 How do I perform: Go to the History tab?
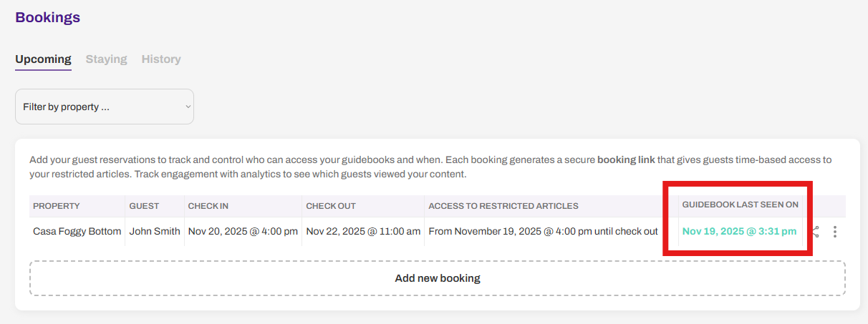(x=161, y=59)
